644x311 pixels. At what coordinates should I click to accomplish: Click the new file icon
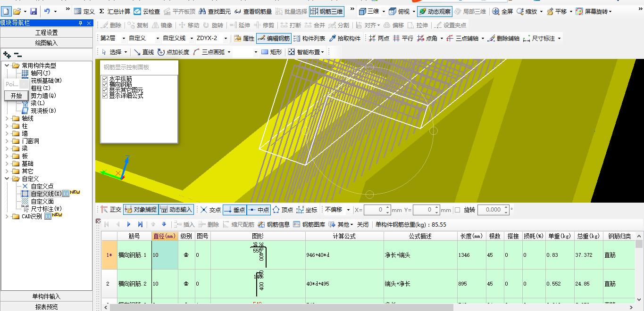(6, 11)
